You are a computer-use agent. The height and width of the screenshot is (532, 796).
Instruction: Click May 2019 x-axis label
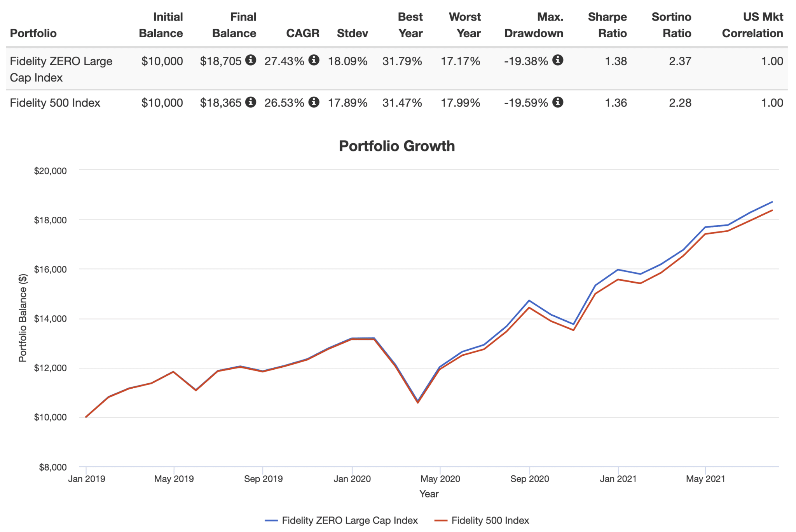[x=174, y=479]
